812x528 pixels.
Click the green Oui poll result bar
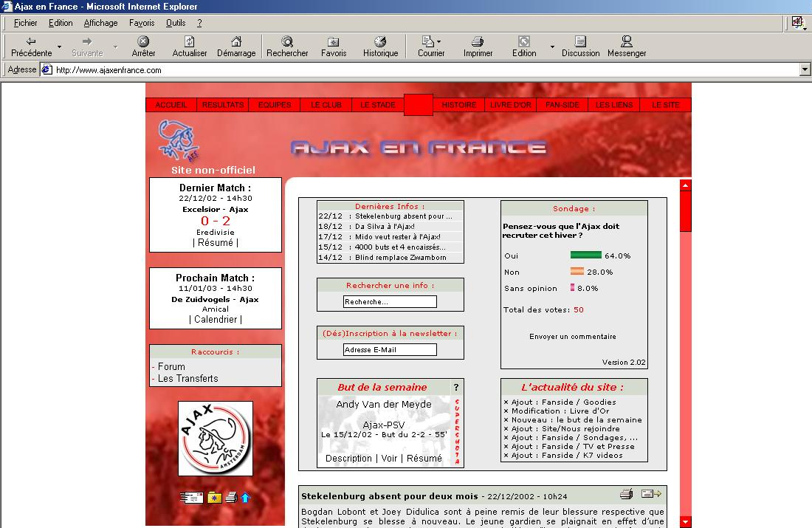coord(585,255)
